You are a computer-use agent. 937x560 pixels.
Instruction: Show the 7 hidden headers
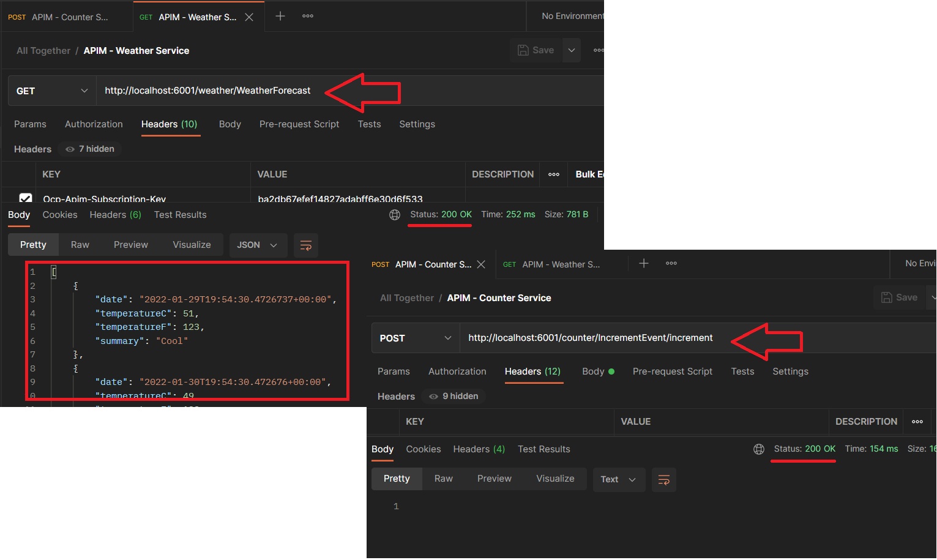[90, 149]
